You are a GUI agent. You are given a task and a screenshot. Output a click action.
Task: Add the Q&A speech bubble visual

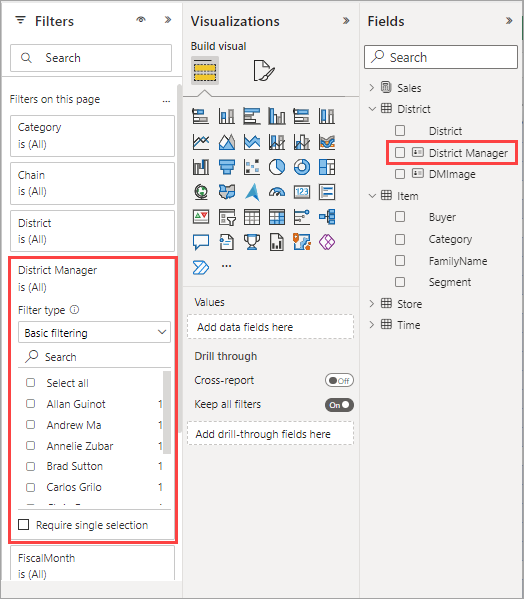point(201,242)
